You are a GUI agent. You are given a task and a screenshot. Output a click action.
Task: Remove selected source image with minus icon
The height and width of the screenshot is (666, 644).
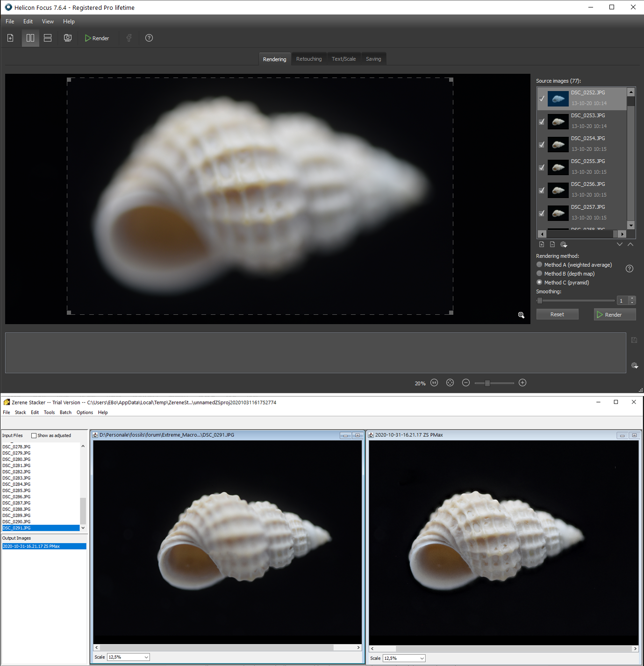click(x=552, y=244)
